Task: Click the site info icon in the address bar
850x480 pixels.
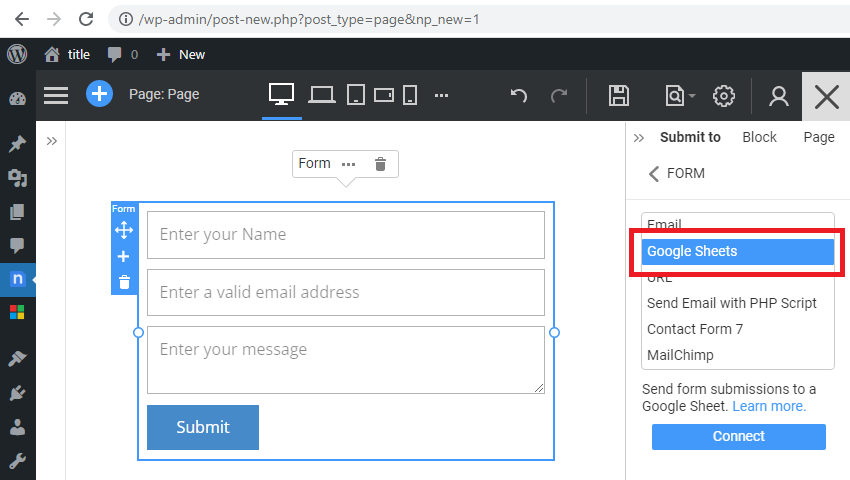Action: coord(126,20)
